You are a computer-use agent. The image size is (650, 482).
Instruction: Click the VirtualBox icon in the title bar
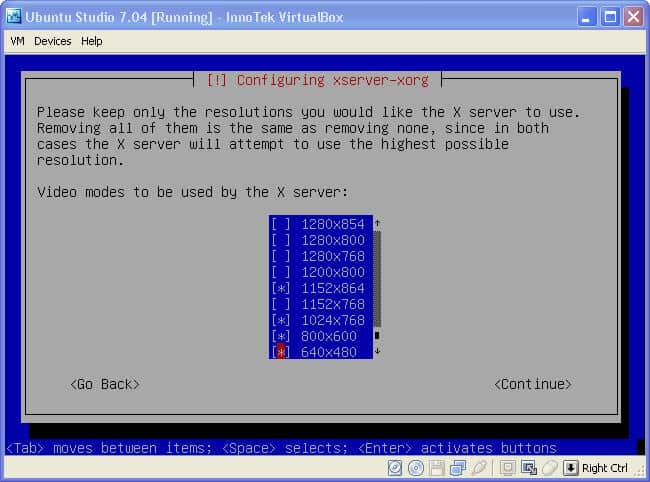[12, 16]
